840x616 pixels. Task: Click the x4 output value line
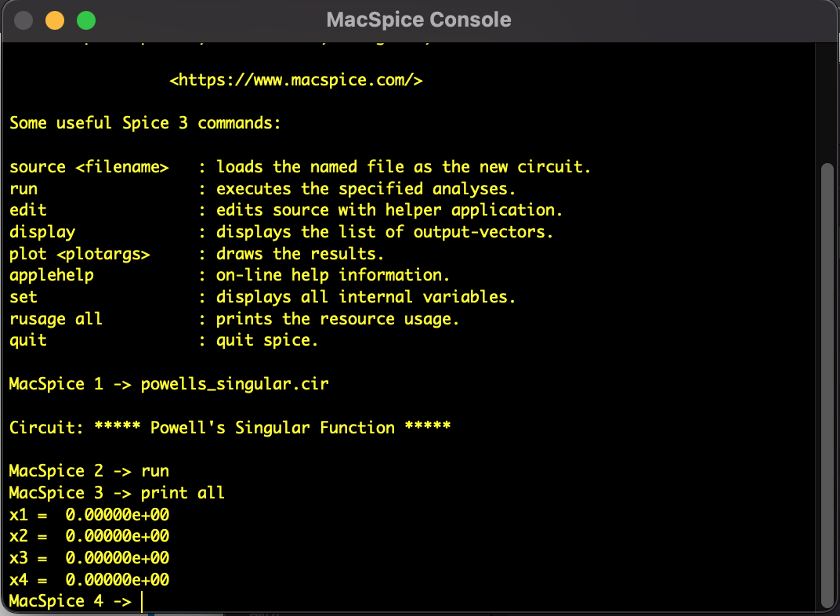pyautogui.click(x=89, y=580)
